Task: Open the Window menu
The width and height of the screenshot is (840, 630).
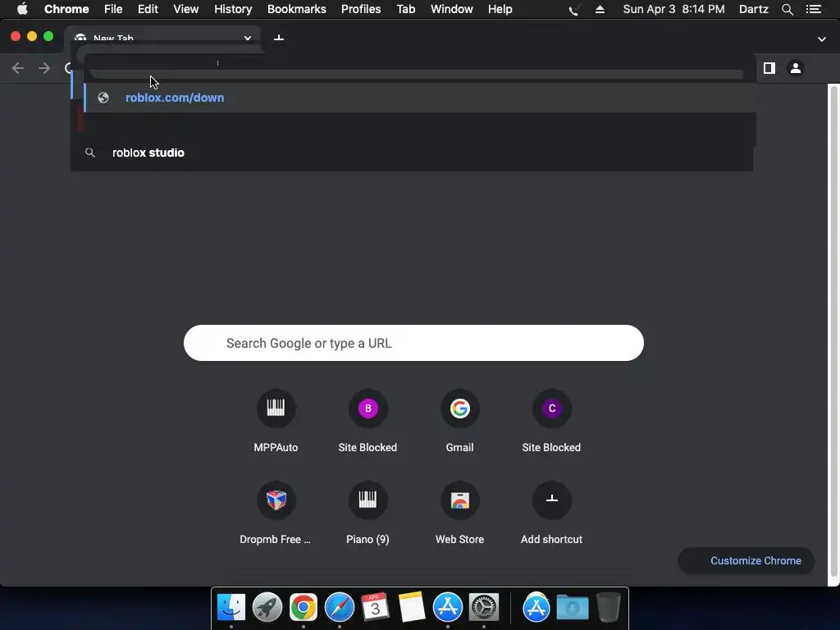Action: (x=452, y=9)
